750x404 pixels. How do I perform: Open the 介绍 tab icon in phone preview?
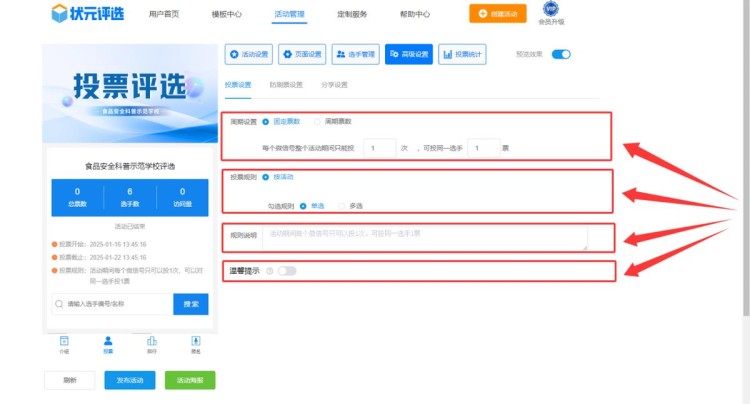pyautogui.click(x=64, y=342)
